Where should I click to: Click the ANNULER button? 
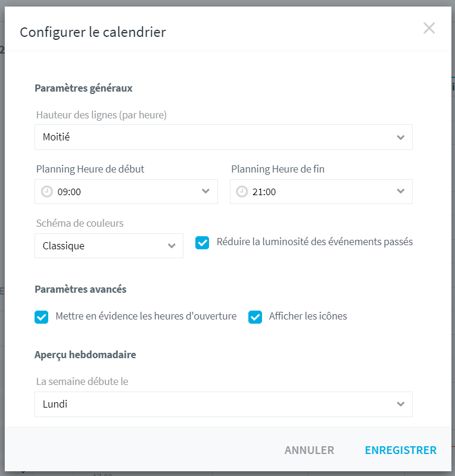[x=309, y=450]
